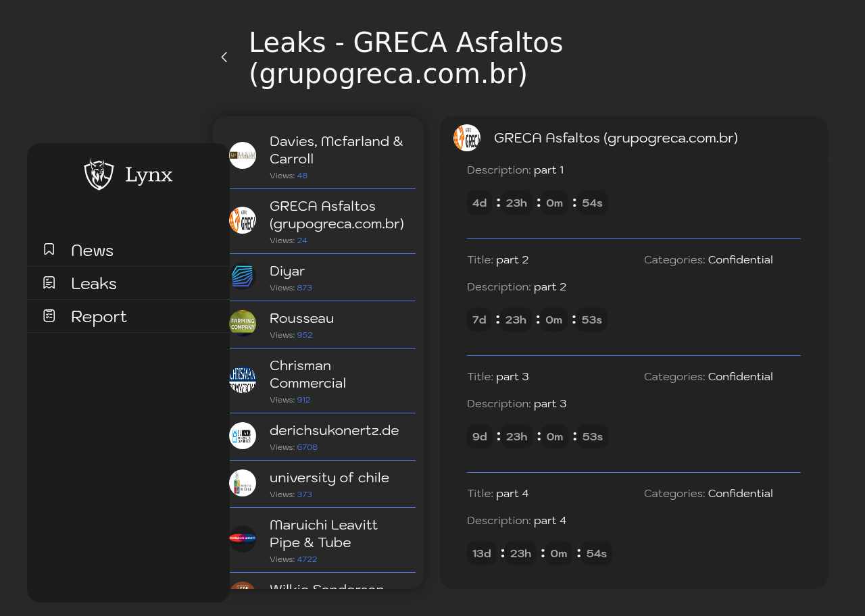Click the GRECA Asfaltos logo in the leak list
Screen dimensions: 865x616
(x=243, y=220)
